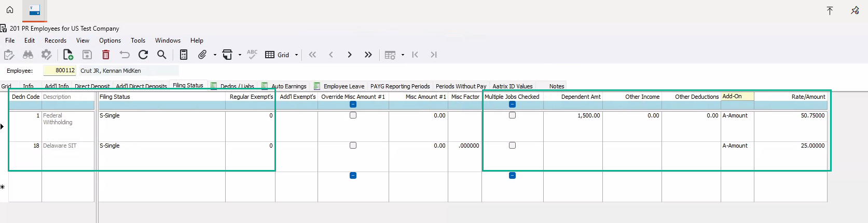868x223 pixels.
Task: Click the home icon at top left
Action: pos(10,10)
